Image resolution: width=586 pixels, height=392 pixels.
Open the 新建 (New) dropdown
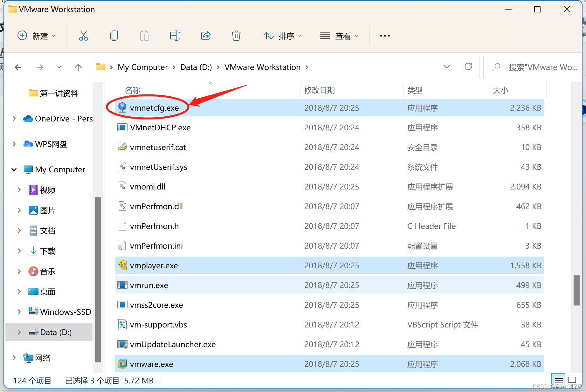click(x=37, y=36)
